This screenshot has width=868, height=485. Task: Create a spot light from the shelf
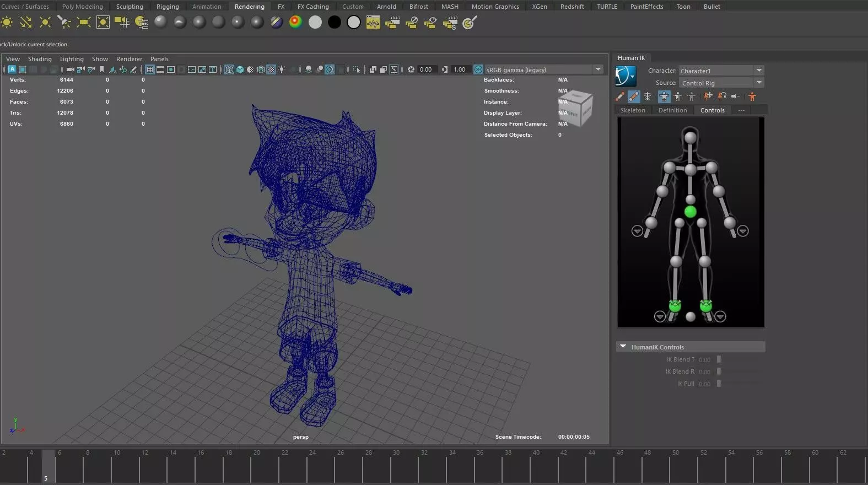point(64,23)
